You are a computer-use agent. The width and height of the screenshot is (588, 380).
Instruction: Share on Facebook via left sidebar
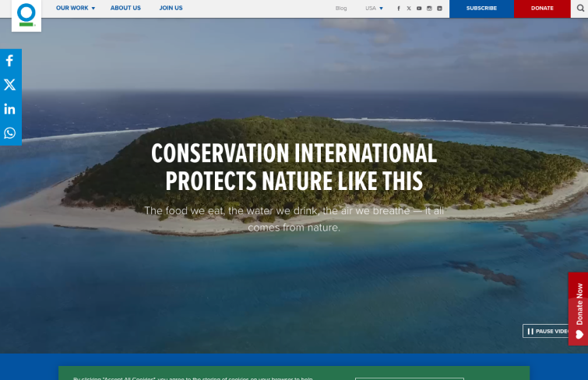pos(10,61)
